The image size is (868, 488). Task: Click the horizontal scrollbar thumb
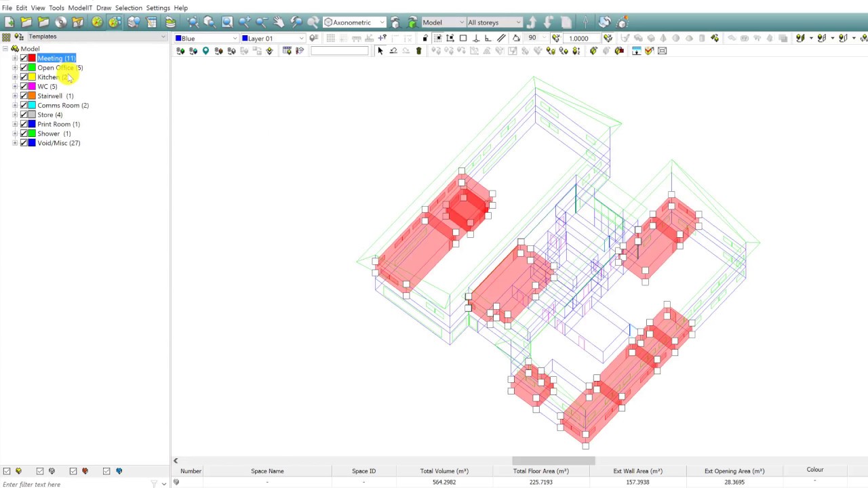[x=553, y=461]
